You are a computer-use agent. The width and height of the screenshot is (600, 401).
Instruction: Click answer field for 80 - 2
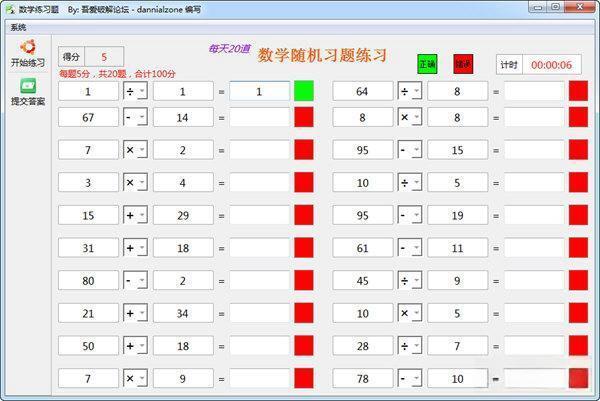[259, 281]
